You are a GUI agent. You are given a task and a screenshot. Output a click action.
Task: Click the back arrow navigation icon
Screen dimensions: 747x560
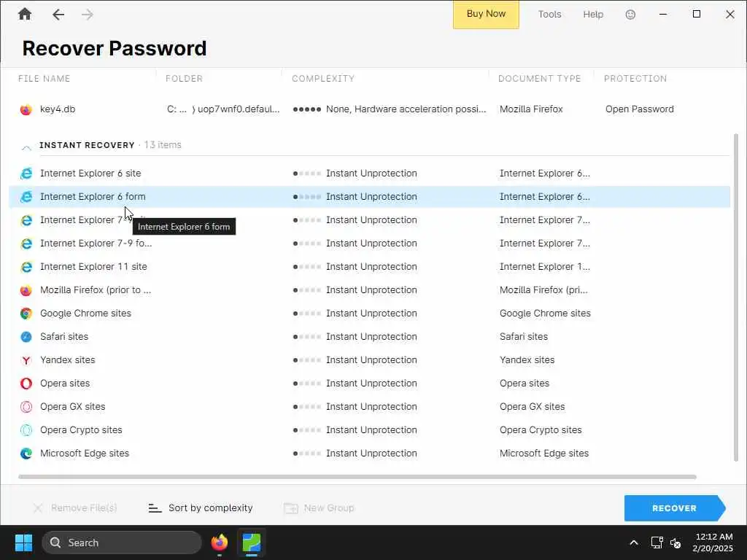tap(58, 15)
